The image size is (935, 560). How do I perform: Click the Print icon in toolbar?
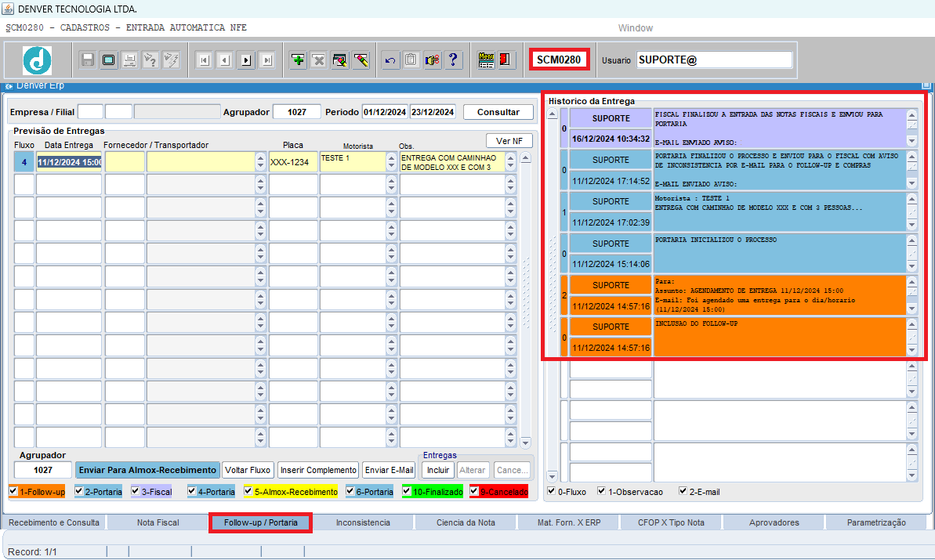coord(129,60)
